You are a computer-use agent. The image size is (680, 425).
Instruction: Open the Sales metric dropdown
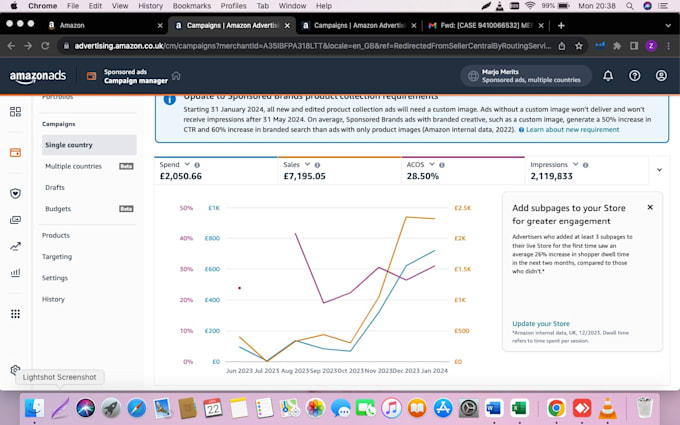click(x=307, y=164)
